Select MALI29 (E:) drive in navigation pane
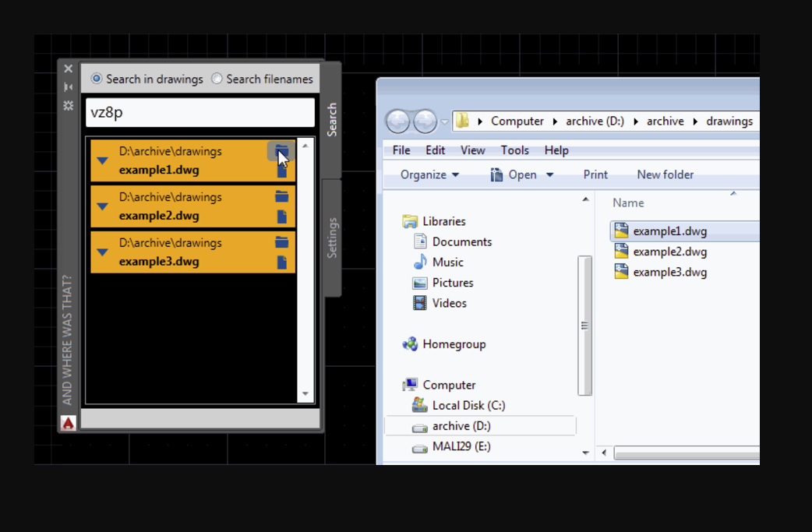 (x=461, y=446)
